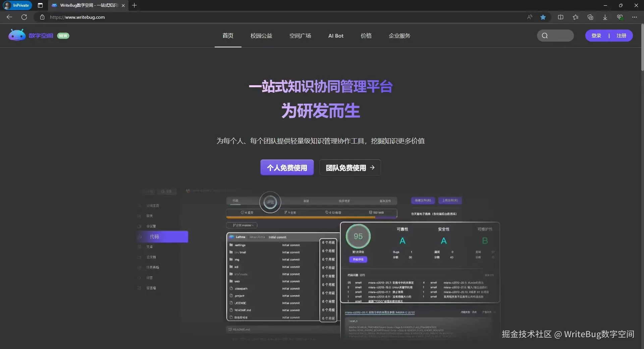Toggle the browser split-screen view
The width and height of the screenshot is (644, 349).
tap(561, 17)
